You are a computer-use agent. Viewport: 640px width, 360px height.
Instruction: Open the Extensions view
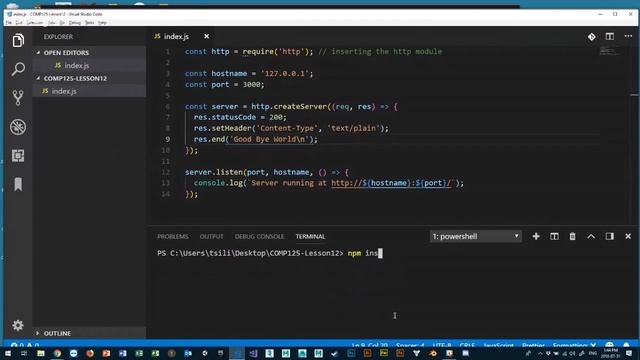pyautogui.click(x=18, y=156)
